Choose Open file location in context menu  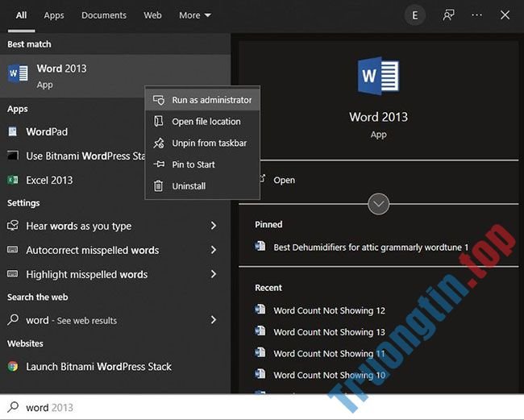pos(206,122)
